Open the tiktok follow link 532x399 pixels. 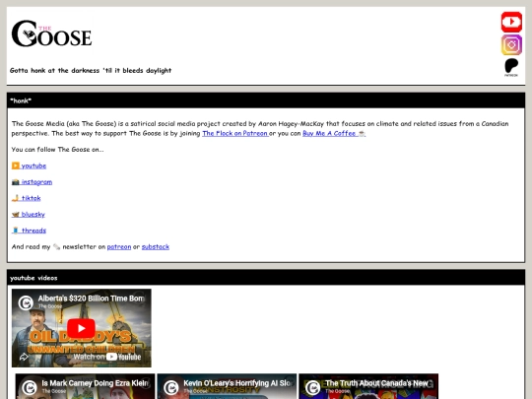coord(27,198)
